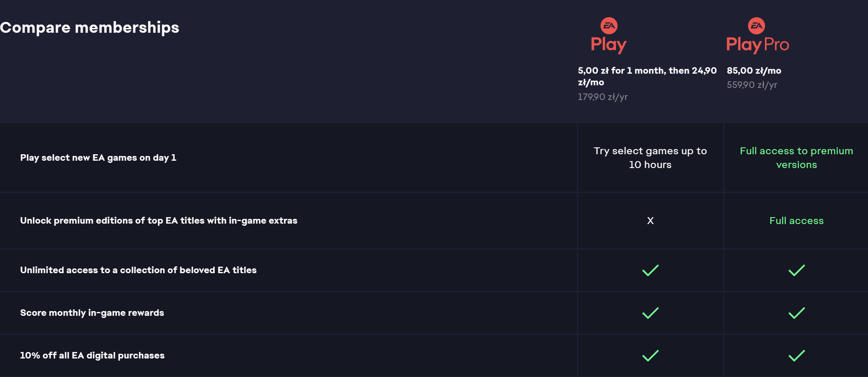Click 'Play select new EA games on day 1'
Screen dimensions: 868x377
point(98,158)
